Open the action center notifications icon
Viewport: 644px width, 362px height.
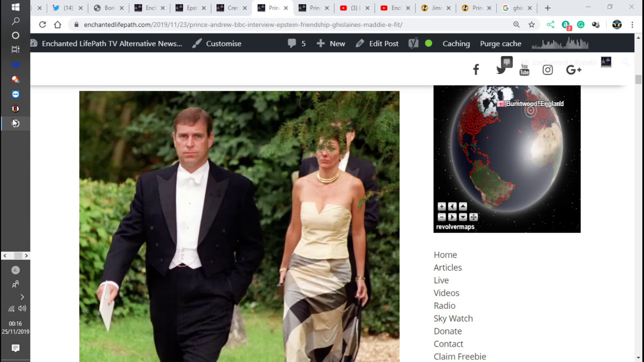click(x=16, y=348)
